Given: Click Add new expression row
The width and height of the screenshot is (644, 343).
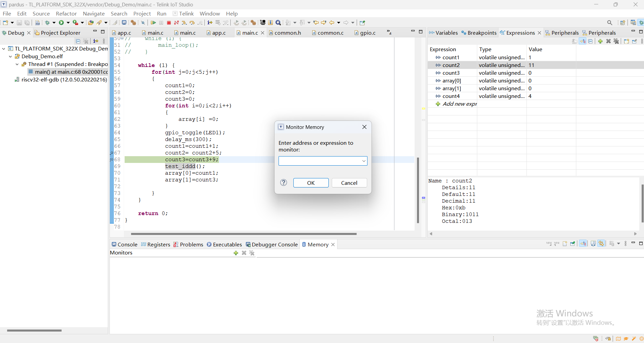Looking at the screenshot, I should (456, 104).
